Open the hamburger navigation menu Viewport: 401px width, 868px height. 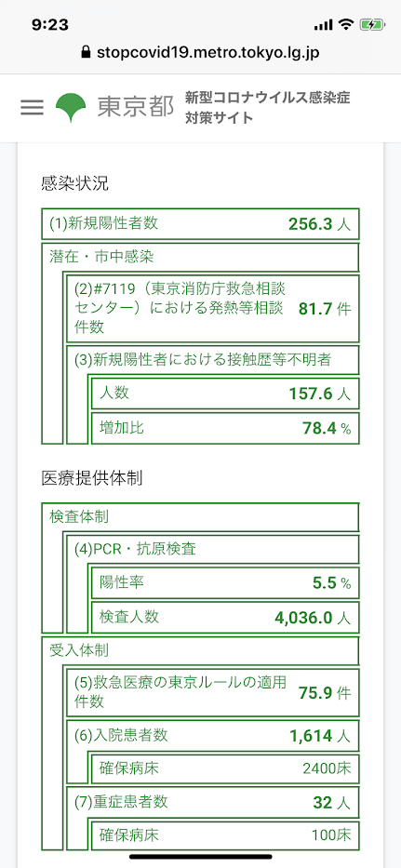point(33,107)
